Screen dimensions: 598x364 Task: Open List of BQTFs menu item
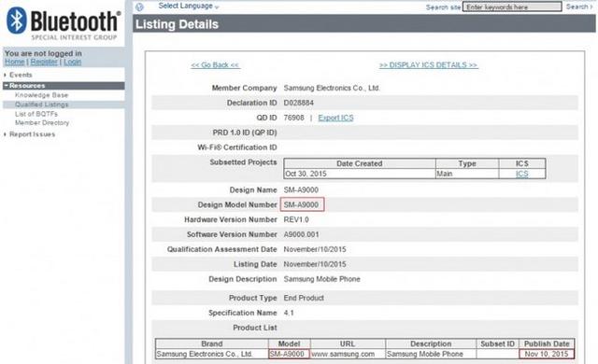pos(36,114)
